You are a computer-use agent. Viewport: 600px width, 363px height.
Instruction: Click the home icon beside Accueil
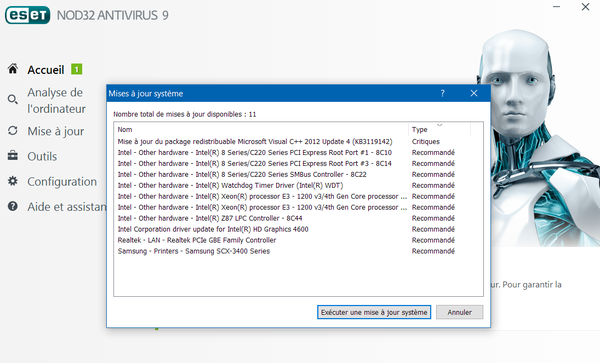[13, 69]
